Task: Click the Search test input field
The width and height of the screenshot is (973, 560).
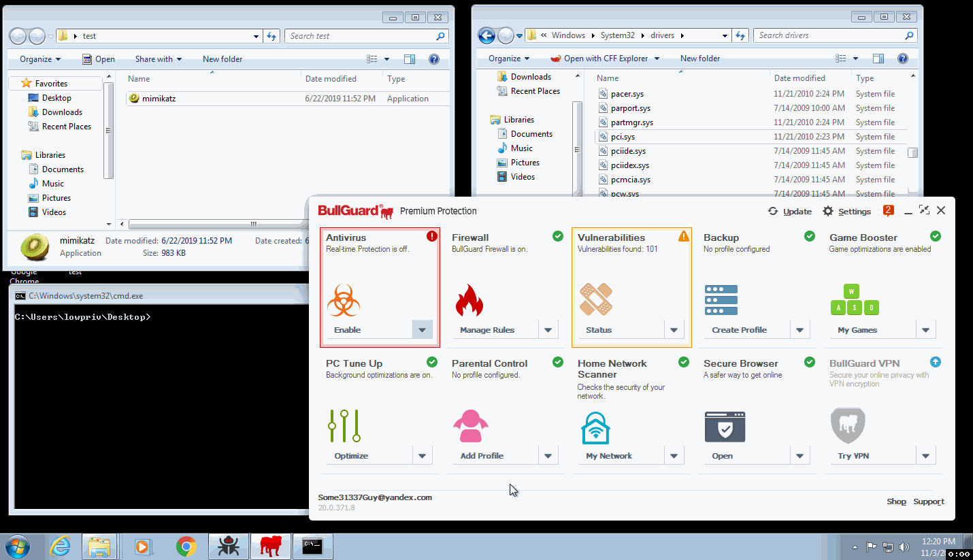Action: coord(366,36)
